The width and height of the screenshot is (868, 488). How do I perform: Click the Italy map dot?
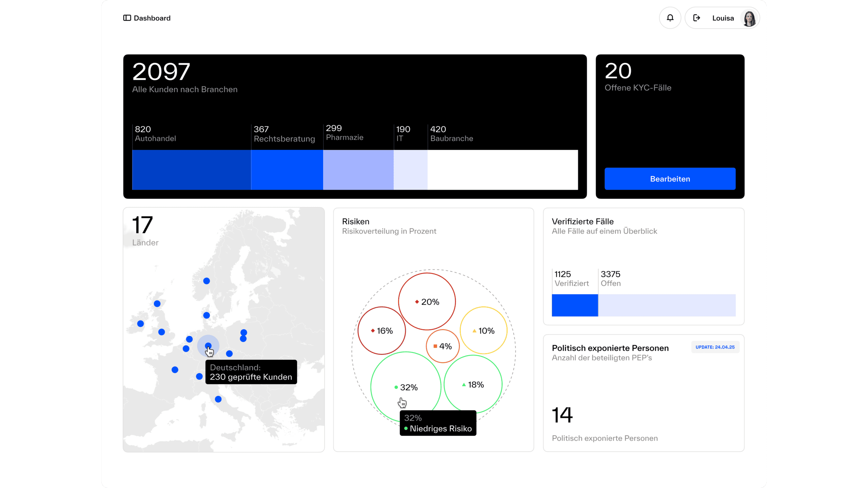pos(218,399)
